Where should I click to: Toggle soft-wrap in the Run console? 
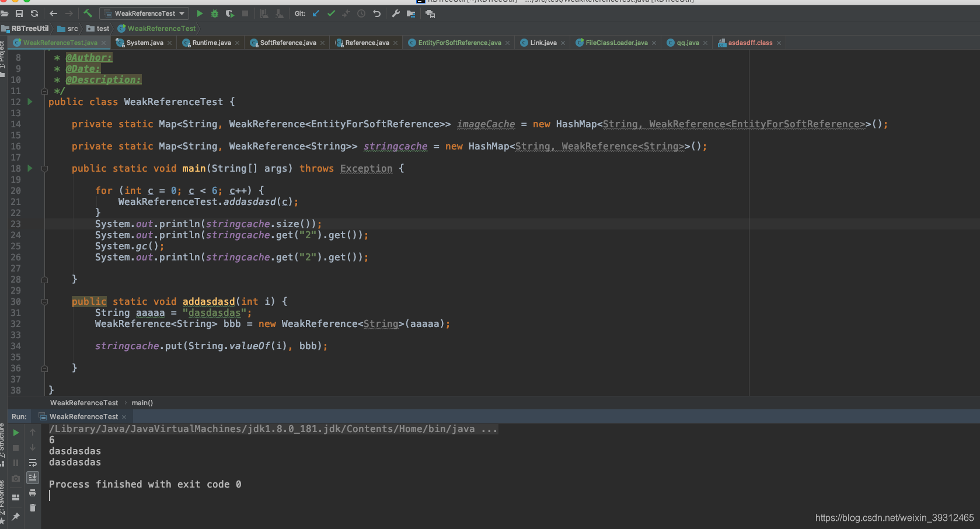click(33, 463)
